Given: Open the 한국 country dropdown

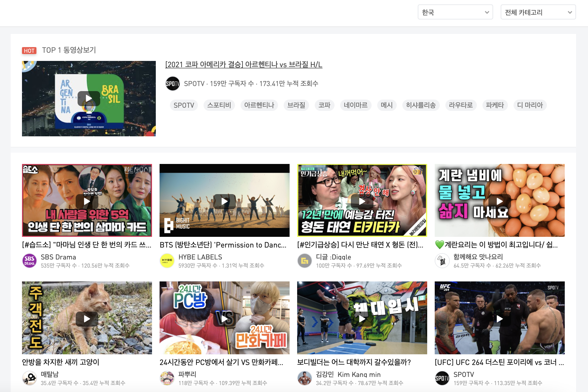Looking at the screenshot, I should point(455,12).
